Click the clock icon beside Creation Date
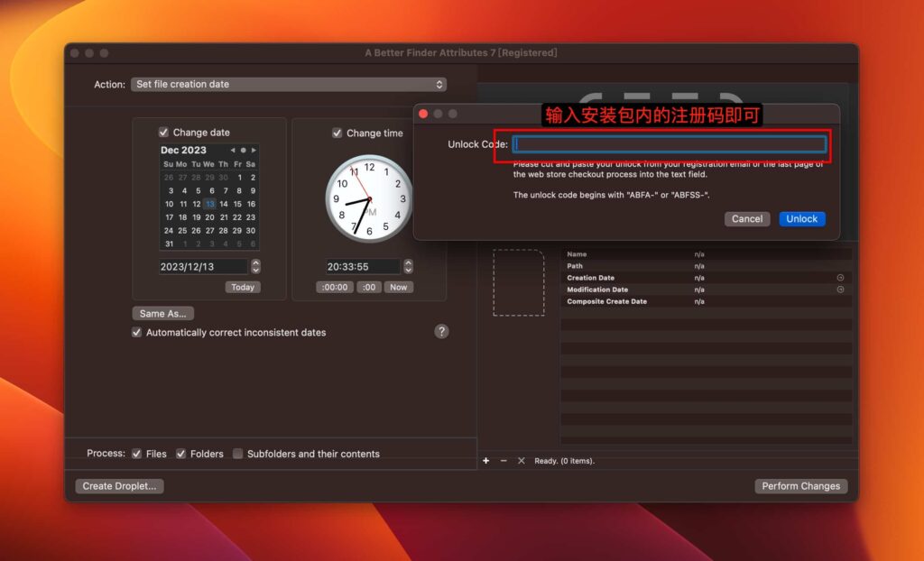This screenshot has width=924, height=561. [x=839, y=280]
